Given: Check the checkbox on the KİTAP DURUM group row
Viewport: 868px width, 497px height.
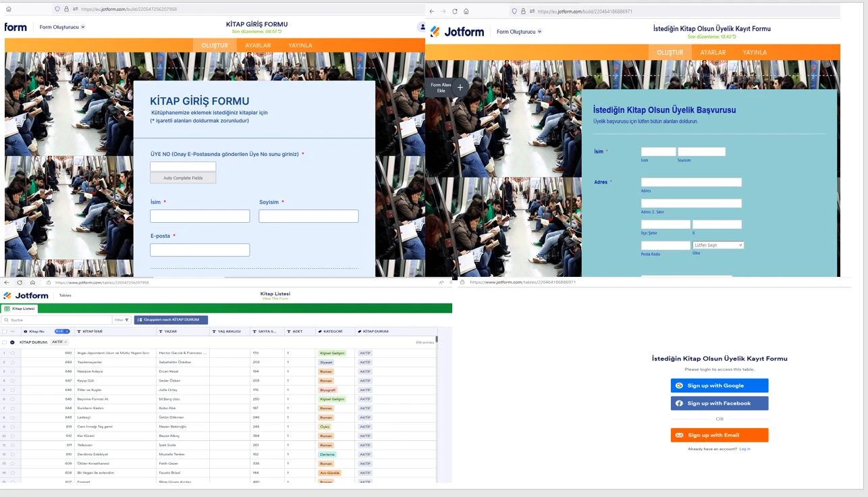Looking at the screenshot, I should 5,342.
